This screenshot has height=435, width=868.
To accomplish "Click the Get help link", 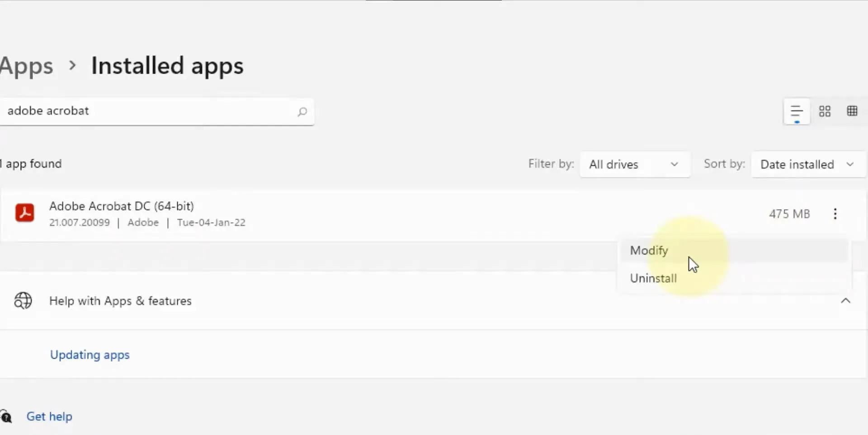I will click(x=49, y=416).
